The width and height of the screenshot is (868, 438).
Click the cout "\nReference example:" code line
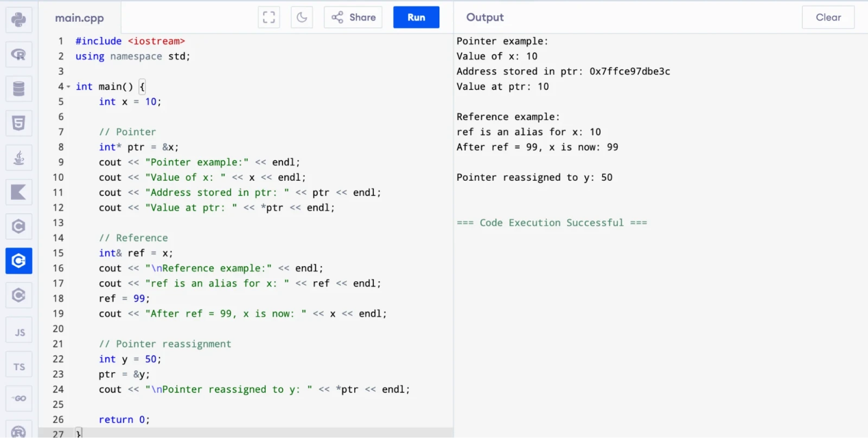tap(211, 268)
